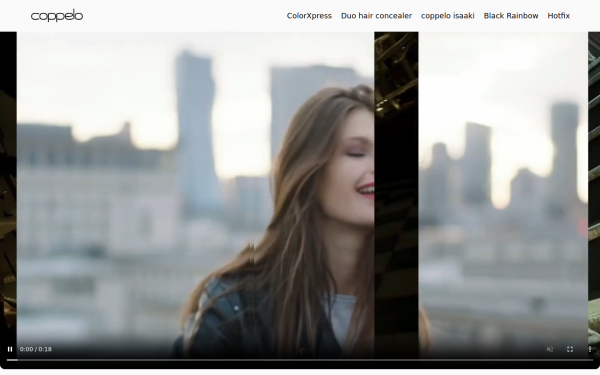Unmute the video sound
The height and width of the screenshot is (375, 600).
click(550, 349)
